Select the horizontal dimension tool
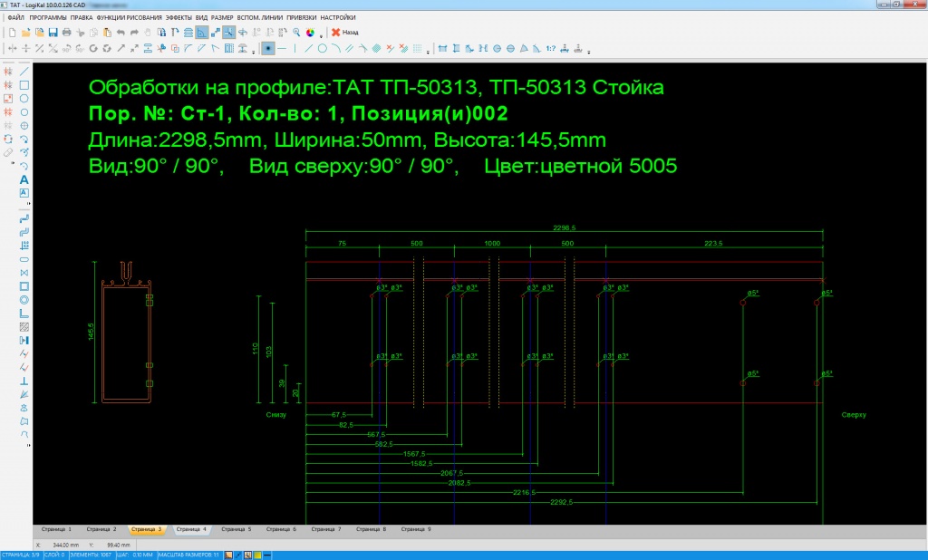 [x=442, y=49]
